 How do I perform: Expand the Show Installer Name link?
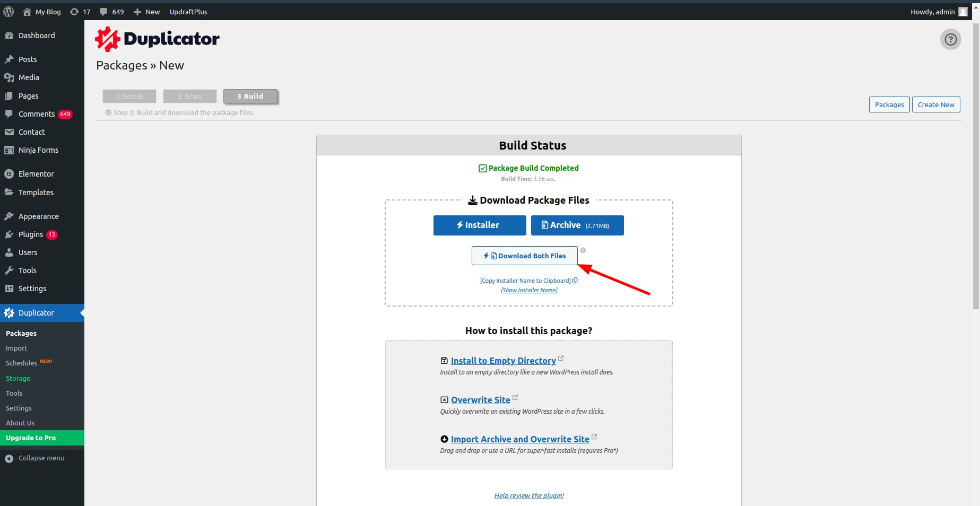click(x=528, y=290)
